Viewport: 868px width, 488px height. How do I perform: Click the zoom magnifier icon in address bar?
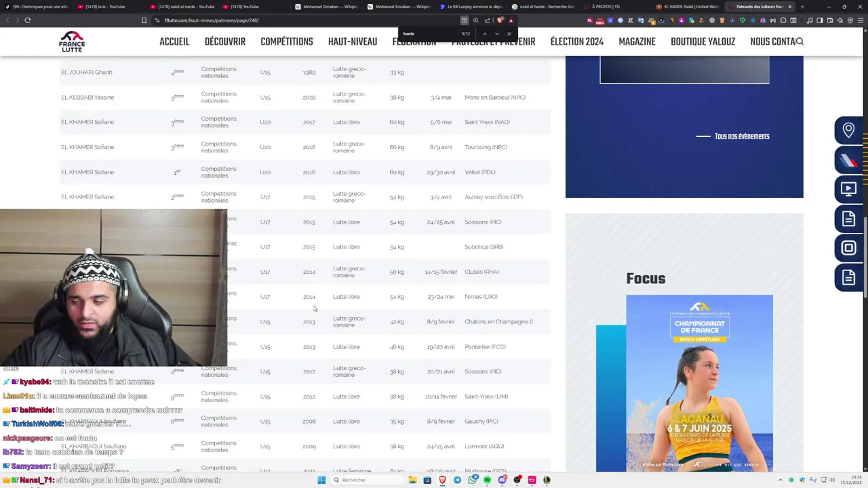[x=476, y=20]
